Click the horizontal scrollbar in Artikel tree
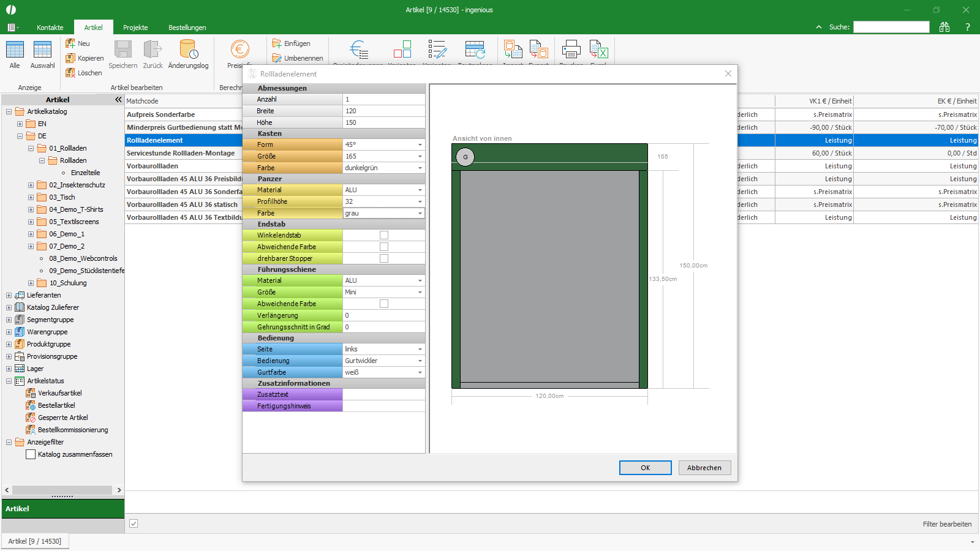 tap(62, 490)
